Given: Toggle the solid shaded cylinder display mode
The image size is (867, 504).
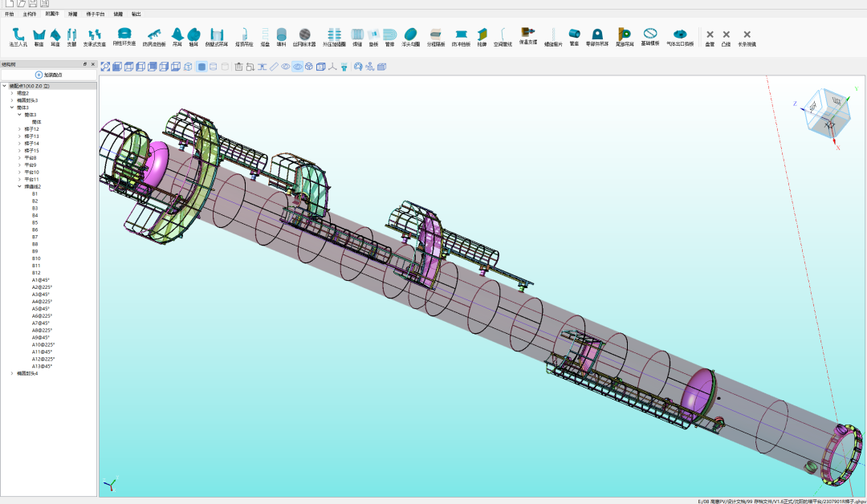Looking at the screenshot, I should [201, 67].
